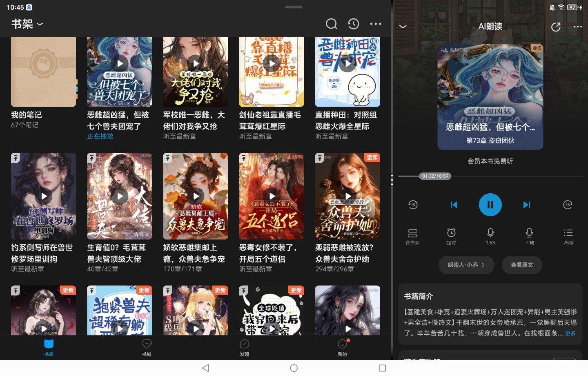Tap pinned-top icon on 恶毒女修 cover
This screenshot has height=376, width=588.
[x=243, y=158]
